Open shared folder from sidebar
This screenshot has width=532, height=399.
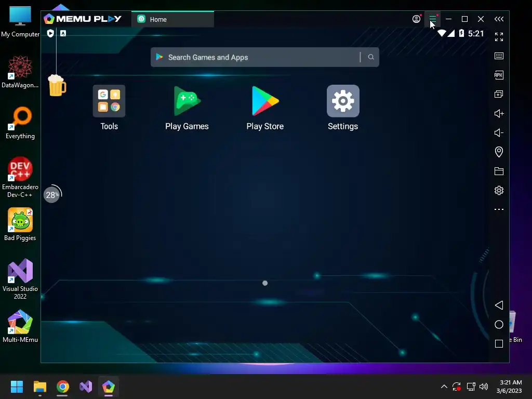[499, 171]
